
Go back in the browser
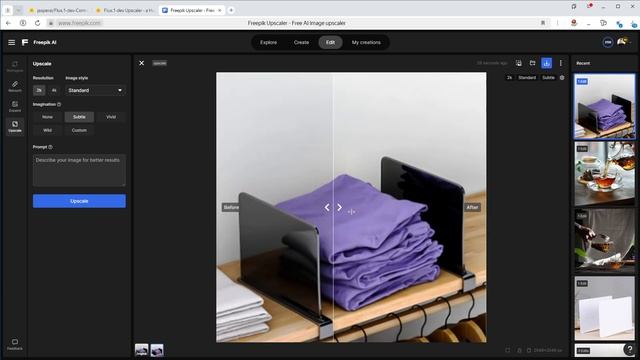tap(9, 23)
